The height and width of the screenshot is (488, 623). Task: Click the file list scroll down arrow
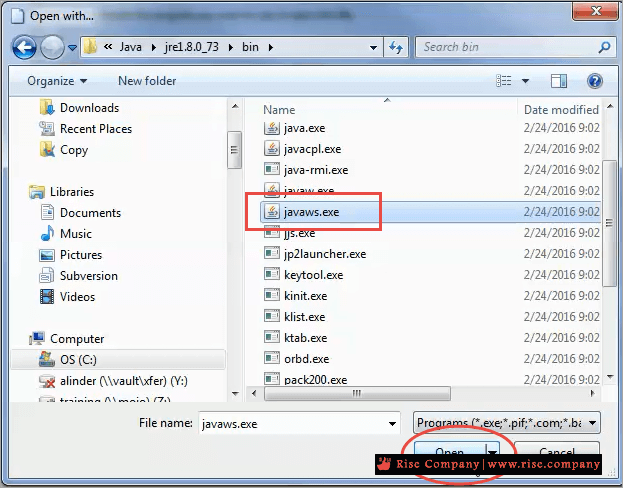(609, 376)
